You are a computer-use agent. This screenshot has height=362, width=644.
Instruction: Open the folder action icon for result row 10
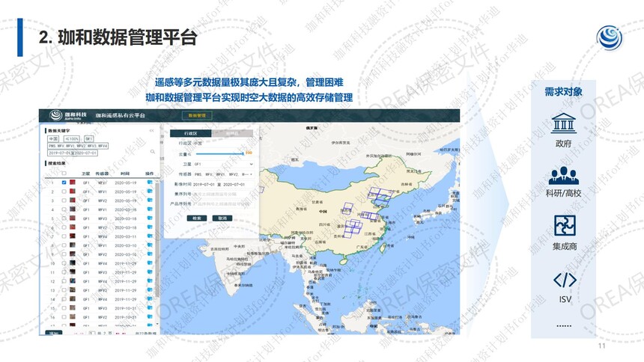point(150,263)
